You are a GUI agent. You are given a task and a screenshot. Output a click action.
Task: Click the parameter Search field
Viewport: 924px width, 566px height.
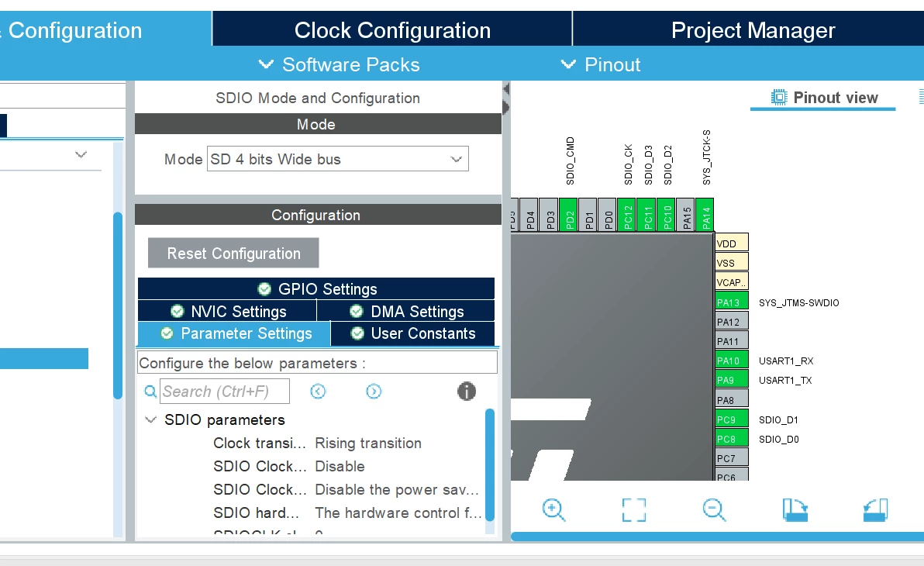coord(225,392)
